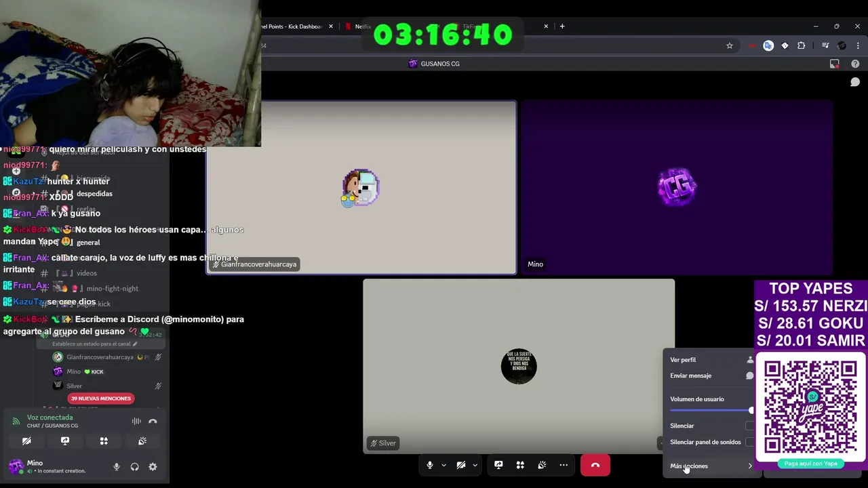This screenshot has width=868, height=488.
Task: Share your screen from call control bar
Action: [498, 465]
